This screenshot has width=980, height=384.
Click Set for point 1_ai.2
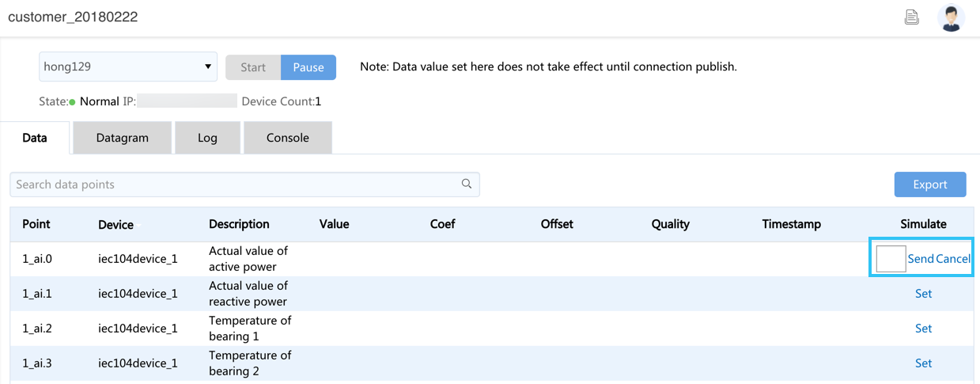923,329
